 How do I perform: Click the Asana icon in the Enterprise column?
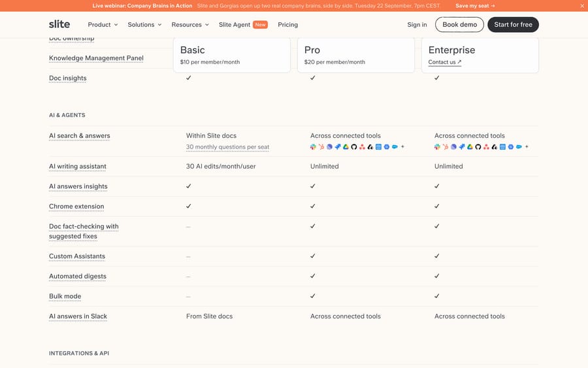(486, 146)
